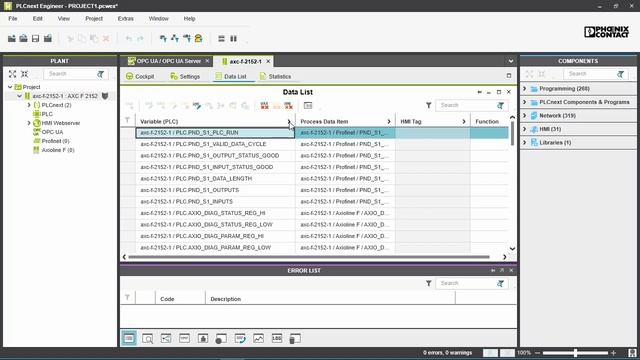This screenshot has width=640, height=360.
Task: Clear the Data List search filter icon
Action: 500,106
